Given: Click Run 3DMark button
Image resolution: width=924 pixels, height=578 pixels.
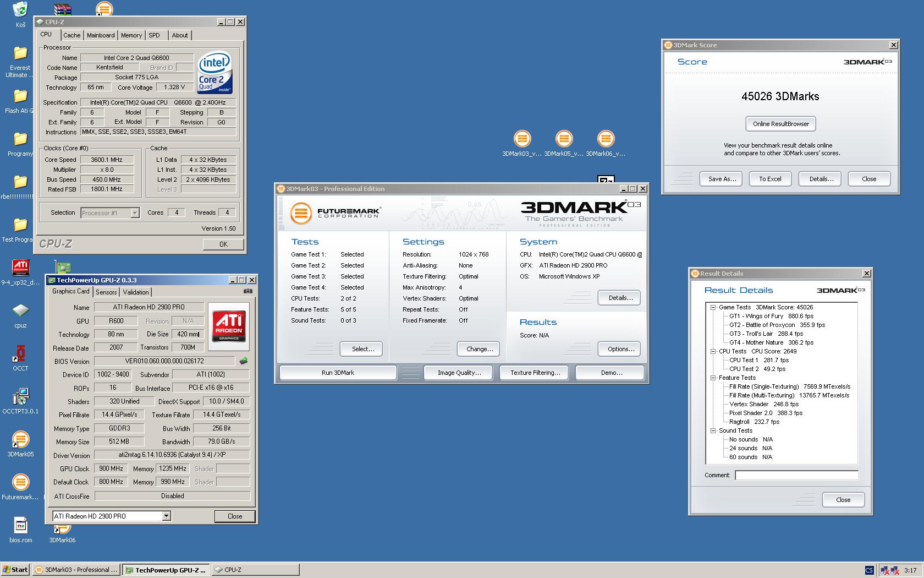Looking at the screenshot, I should 338,373.
